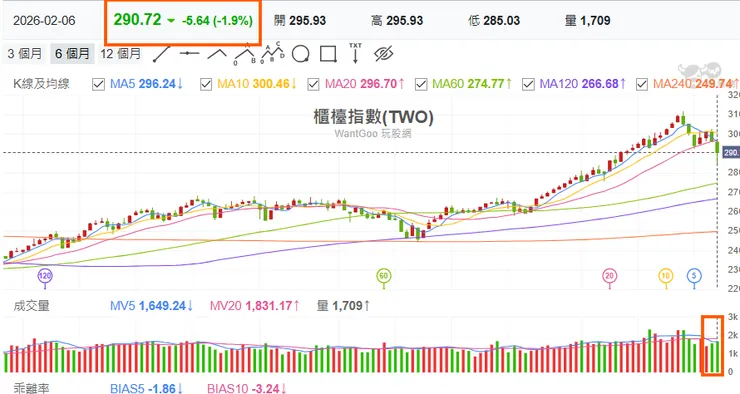Click the date 2026-02-06
The width and height of the screenshot is (740, 394).
tap(44, 21)
